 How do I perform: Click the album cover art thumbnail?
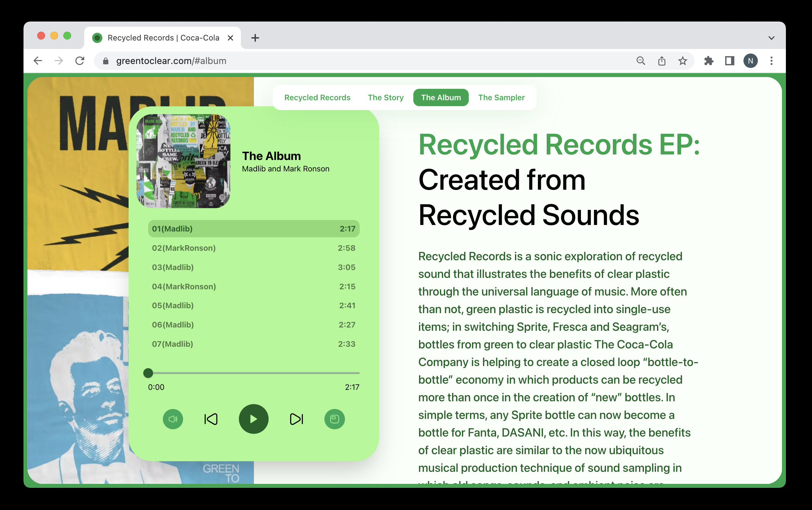click(x=183, y=161)
